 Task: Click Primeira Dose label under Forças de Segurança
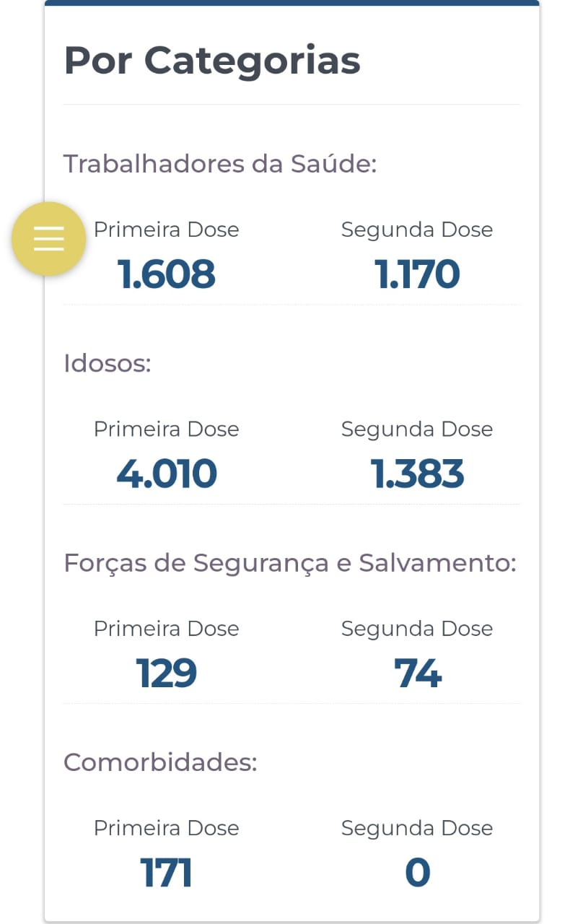pyautogui.click(x=167, y=629)
